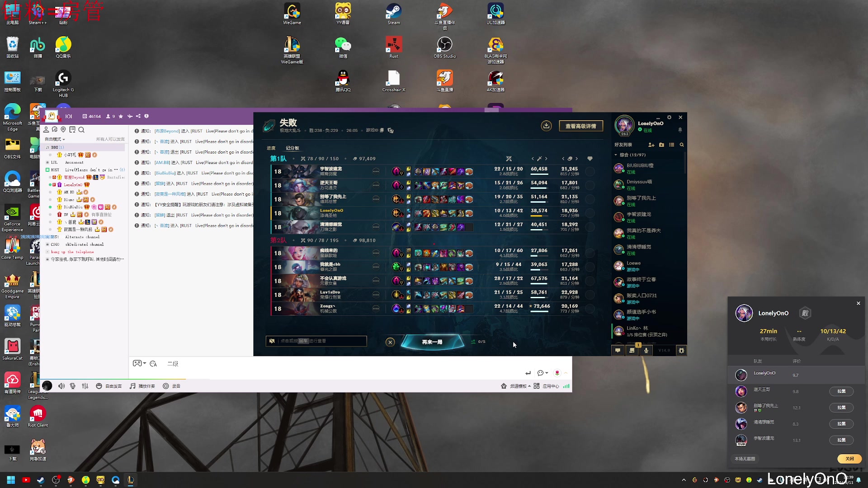Open friend BIUBIUBIU橙 in friends list
Image resolution: width=868 pixels, height=488 pixels.
pyautogui.click(x=649, y=168)
